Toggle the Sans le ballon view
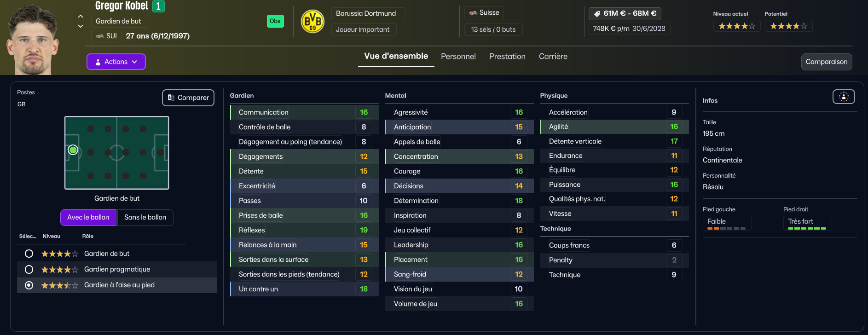Image resolution: width=868 pixels, height=335 pixels. [x=145, y=218]
